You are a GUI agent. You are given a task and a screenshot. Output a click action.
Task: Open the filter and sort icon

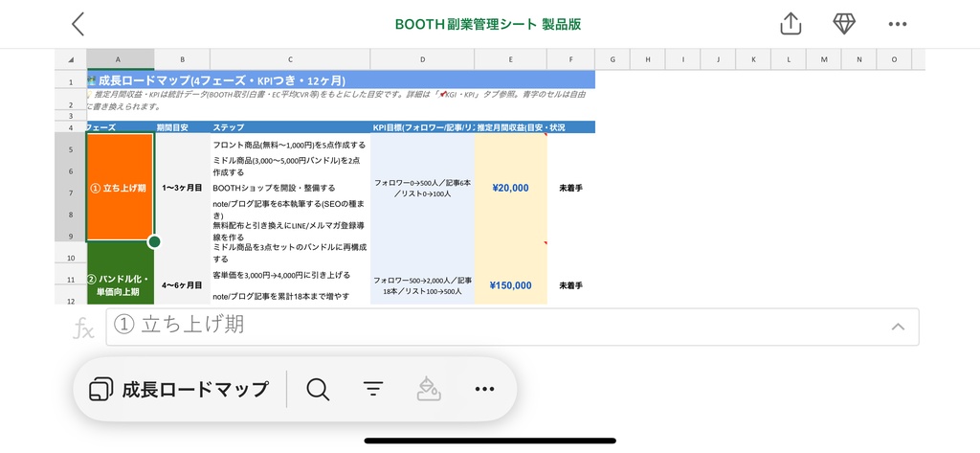(x=373, y=389)
